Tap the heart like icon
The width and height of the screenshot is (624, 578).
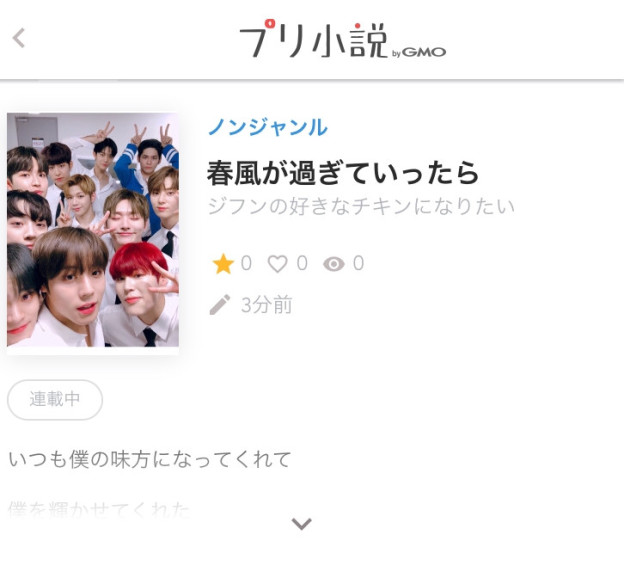click(x=277, y=264)
